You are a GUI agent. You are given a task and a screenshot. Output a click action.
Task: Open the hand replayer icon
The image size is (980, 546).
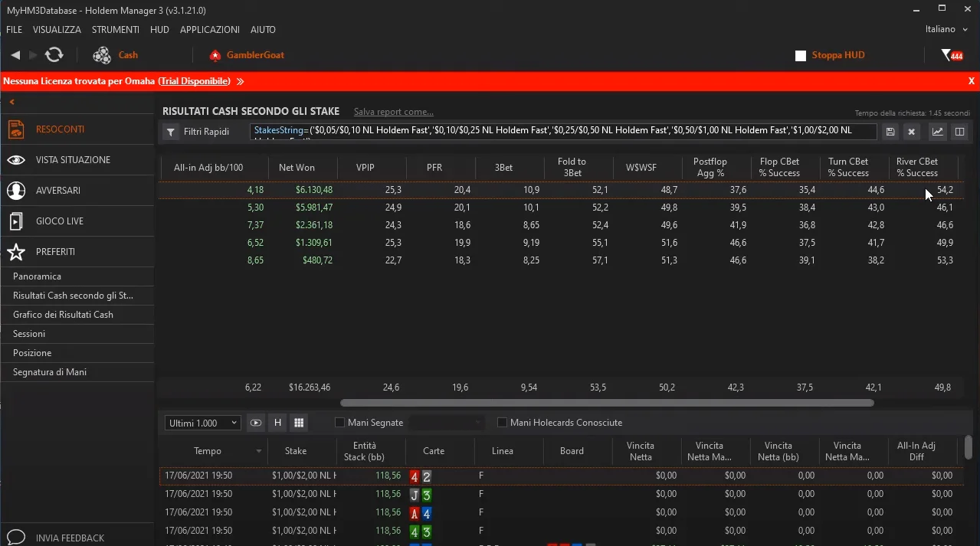coord(256,423)
